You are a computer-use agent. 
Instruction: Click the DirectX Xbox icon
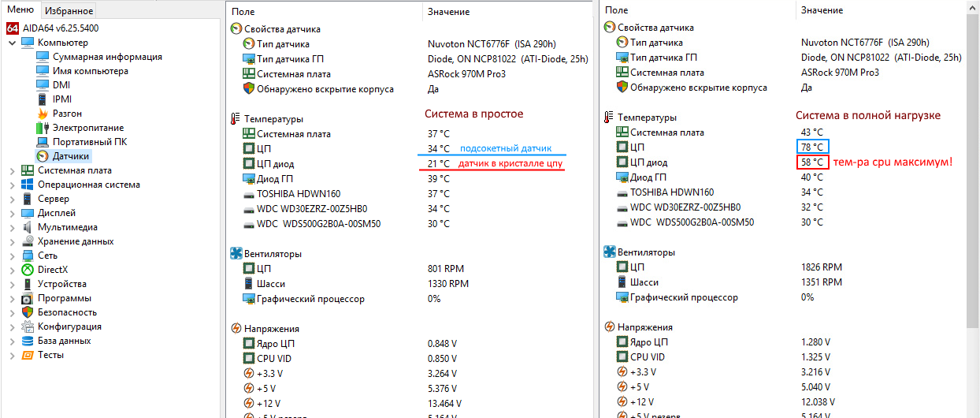click(x=28, y=270)
